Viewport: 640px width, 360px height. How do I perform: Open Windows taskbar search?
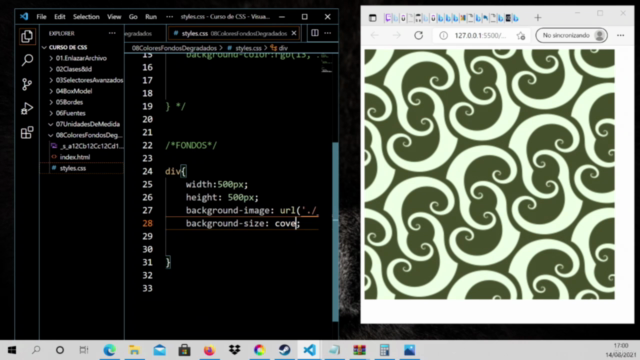point(36,350)
